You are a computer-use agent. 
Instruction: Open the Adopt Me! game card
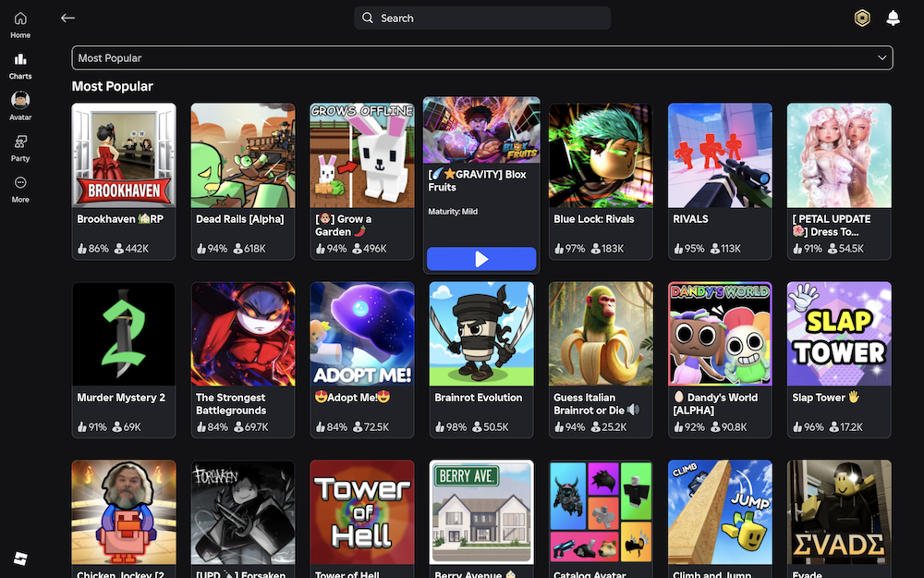pyautogui.click(x=362, y=334)
